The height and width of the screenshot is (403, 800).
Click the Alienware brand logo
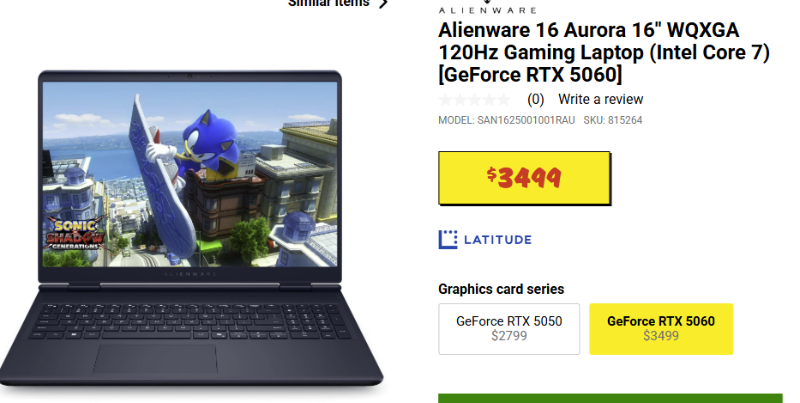click(x=487, y=7)
